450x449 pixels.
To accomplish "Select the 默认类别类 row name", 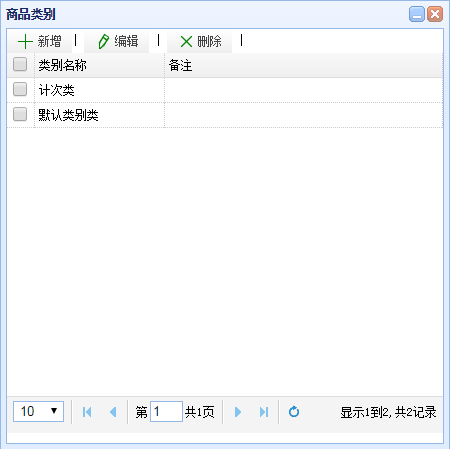I will point(68,115).
